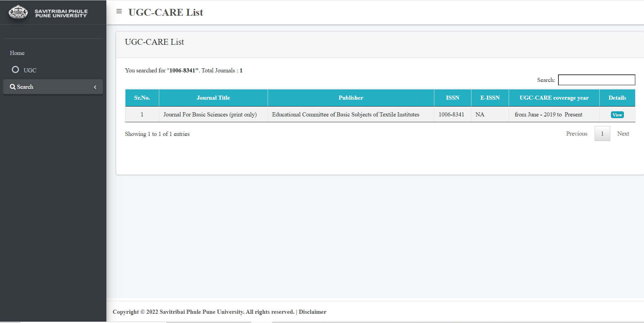Open the Disclaimer link in footer
The height and width of the screenshot is (323, 644).
pyautogui.click(x=312, y=312)
